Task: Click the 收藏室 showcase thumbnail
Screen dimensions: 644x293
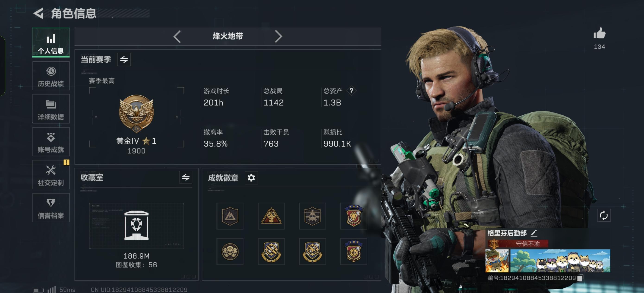Action: [x=136, y=226]
